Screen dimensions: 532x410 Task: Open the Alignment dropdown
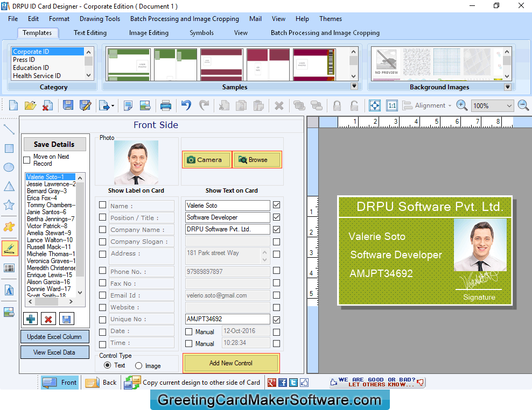[x=450, y=106]
